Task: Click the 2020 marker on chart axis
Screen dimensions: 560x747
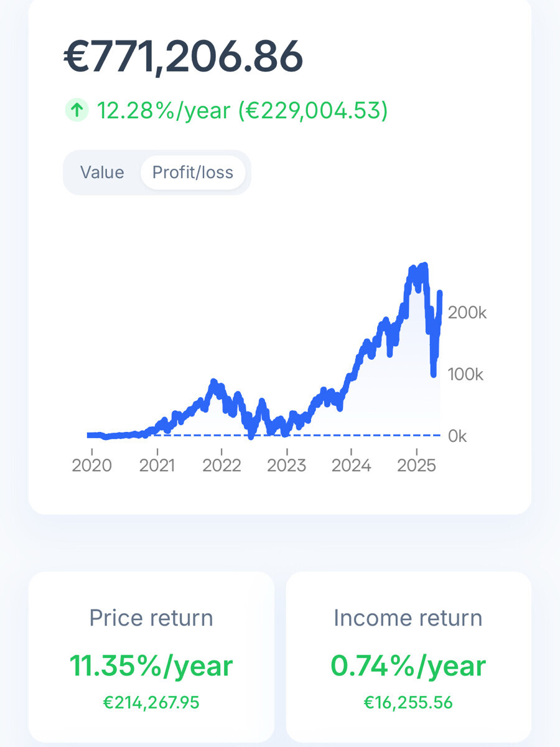Action: [x=92, y=465]
